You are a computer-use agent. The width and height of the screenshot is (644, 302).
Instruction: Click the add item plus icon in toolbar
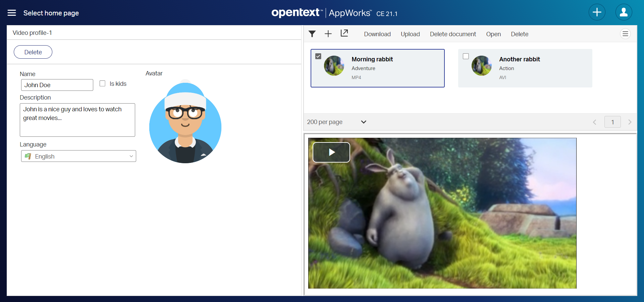pyautogui.click(x=328, y=34)
